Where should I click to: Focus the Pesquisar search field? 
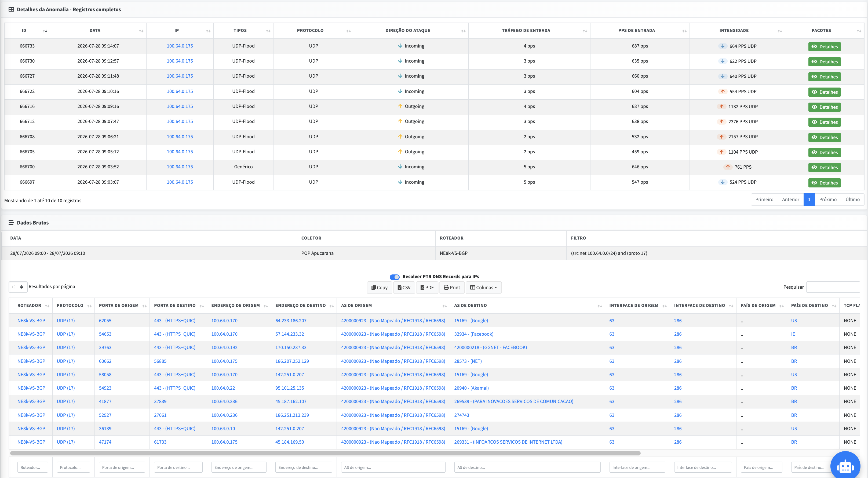(x=833, y=287)
